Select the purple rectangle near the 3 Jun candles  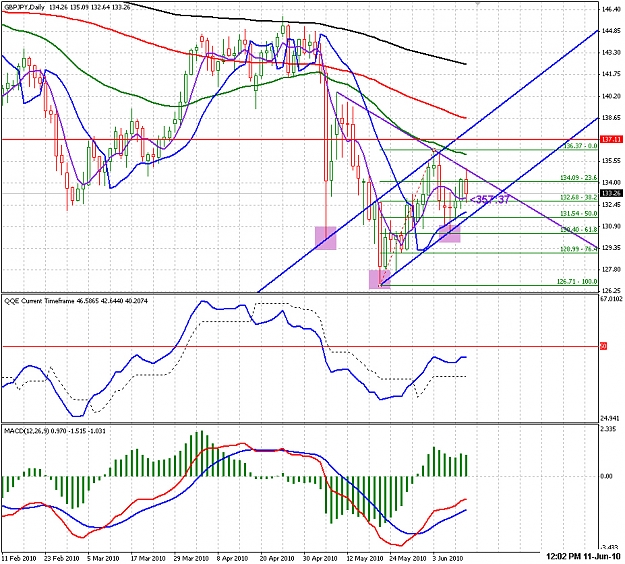[450, 234]
